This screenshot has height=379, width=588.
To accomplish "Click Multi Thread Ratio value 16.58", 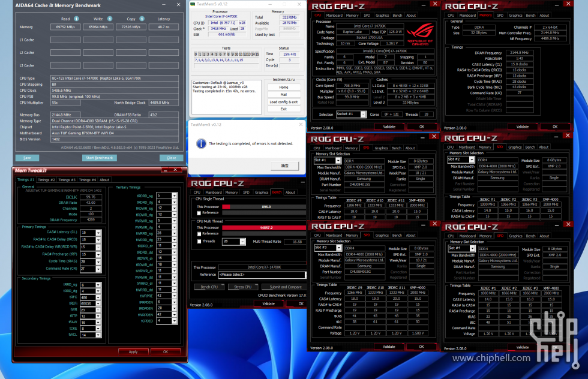I will (x=295, y=242).
